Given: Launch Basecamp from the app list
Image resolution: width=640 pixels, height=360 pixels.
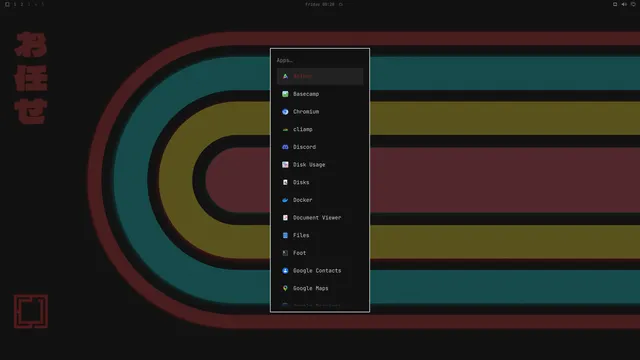Looking at the screenshot, I should click(320, 94).
